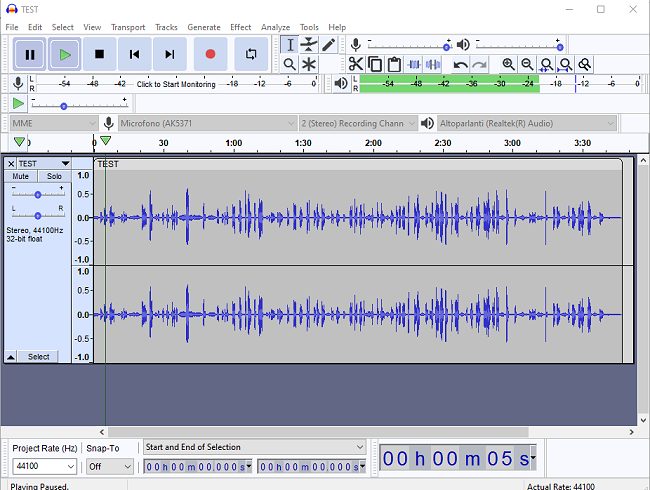Viewport: 650px width, 490px height.
Task: Skip to start of project
Action: (134, 54)
